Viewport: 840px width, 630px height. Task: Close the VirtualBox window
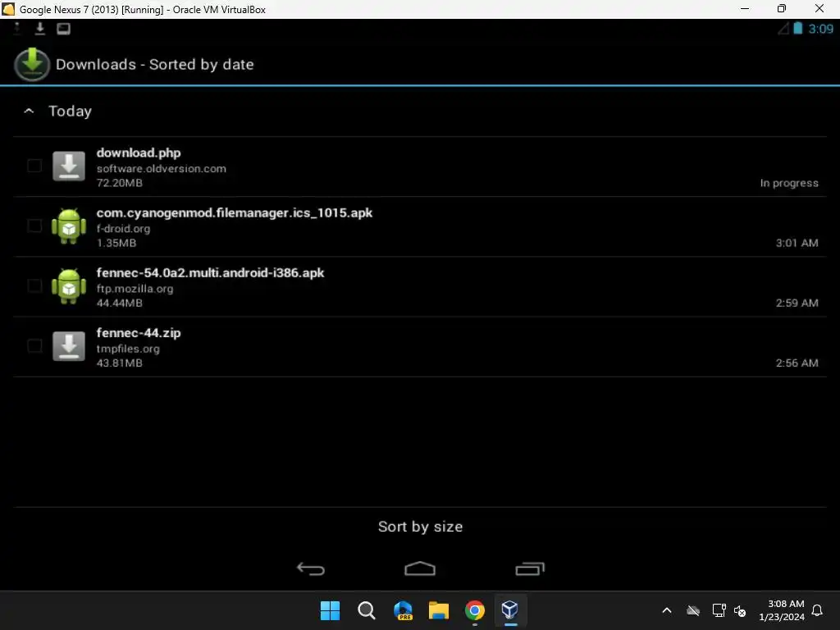tap(819, 9)
